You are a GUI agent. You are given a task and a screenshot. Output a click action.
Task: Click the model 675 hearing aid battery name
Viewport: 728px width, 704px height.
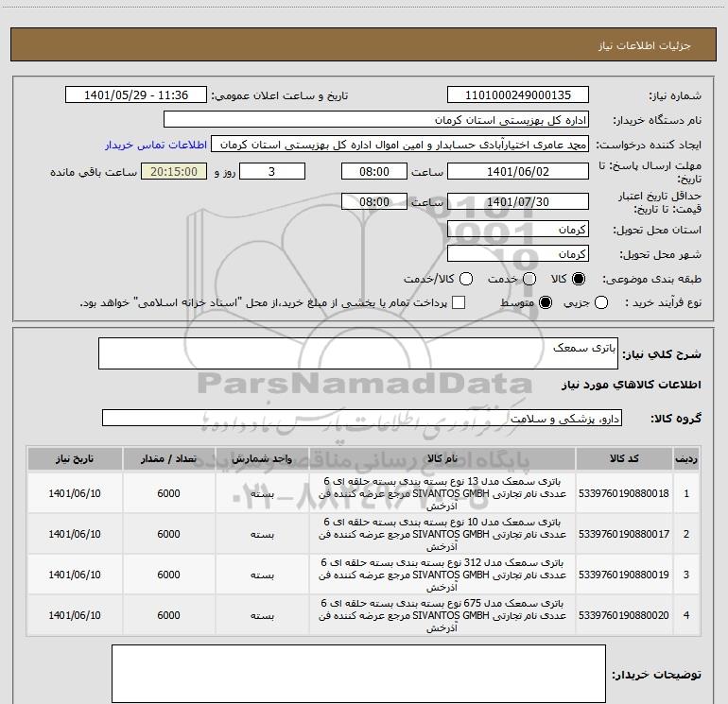click(442, 615)
